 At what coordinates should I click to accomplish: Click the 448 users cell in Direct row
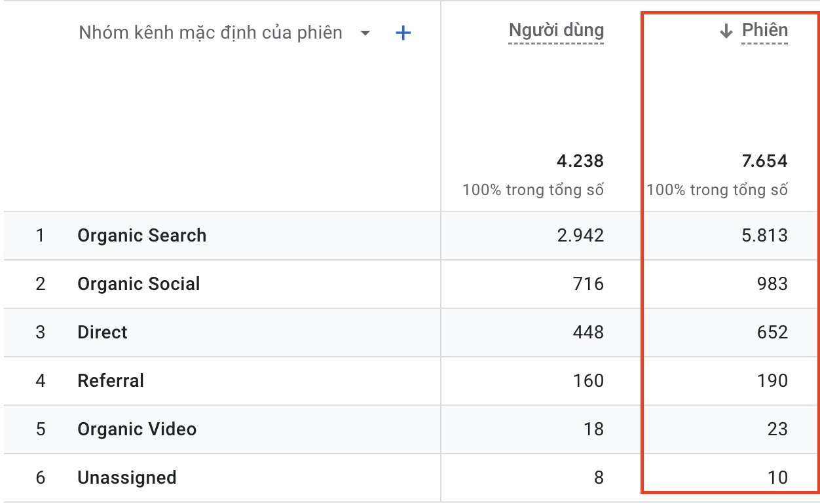pyautogui.click(x=587, y=333)
